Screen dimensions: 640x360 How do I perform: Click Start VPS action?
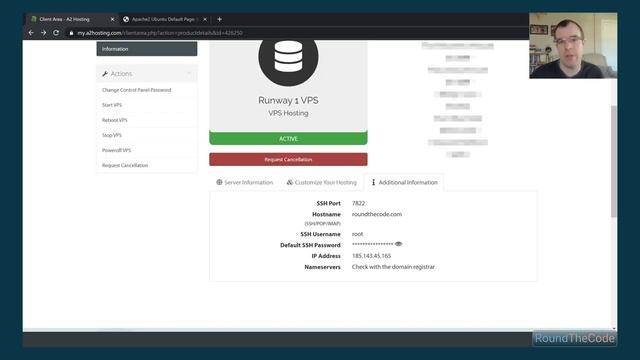(x=112, y=105)
